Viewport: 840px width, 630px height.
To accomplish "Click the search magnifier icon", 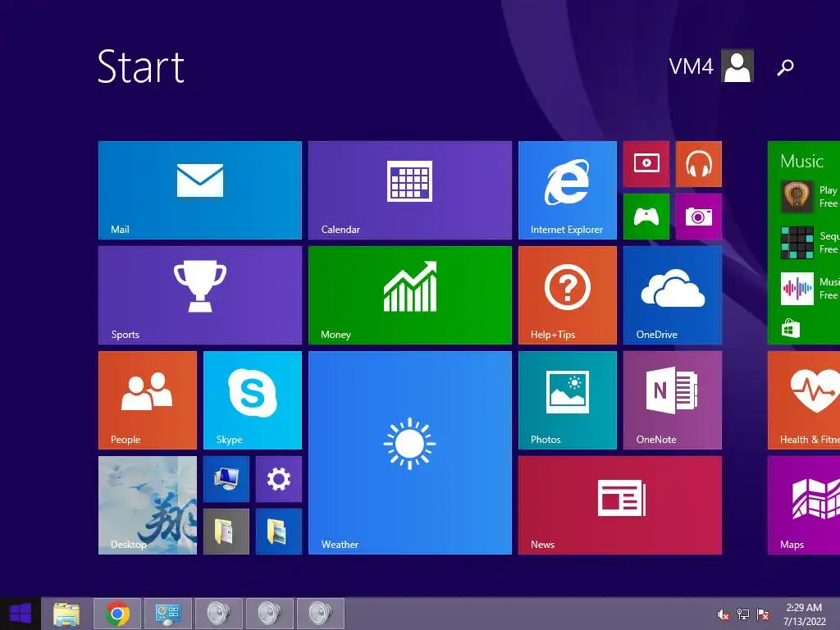I will tap(785, 67).
